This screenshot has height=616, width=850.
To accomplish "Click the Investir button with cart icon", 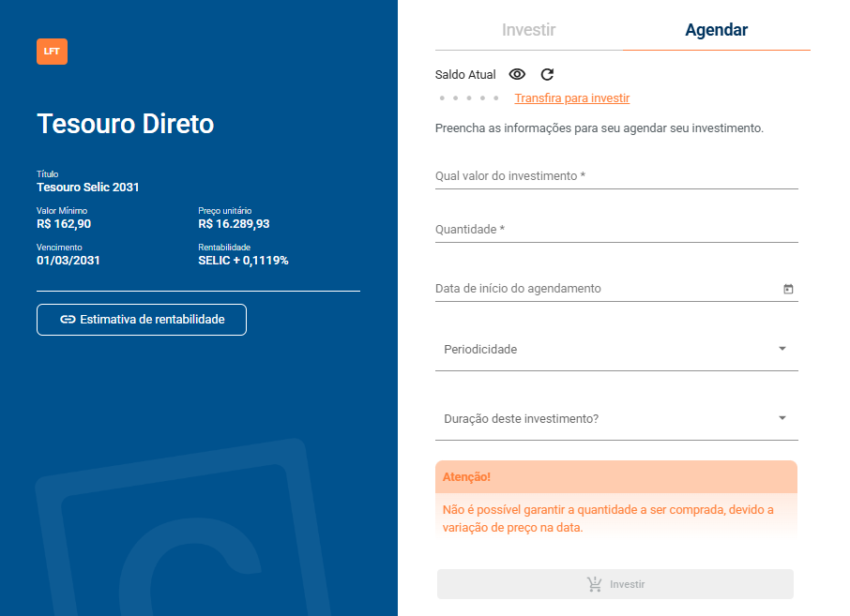I will pos(615,584).
